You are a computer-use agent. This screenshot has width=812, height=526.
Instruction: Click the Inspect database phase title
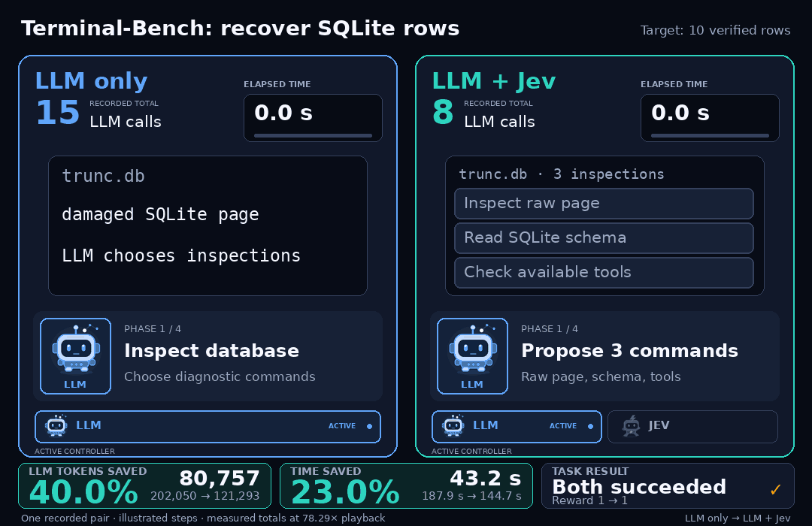coord(211,351)
